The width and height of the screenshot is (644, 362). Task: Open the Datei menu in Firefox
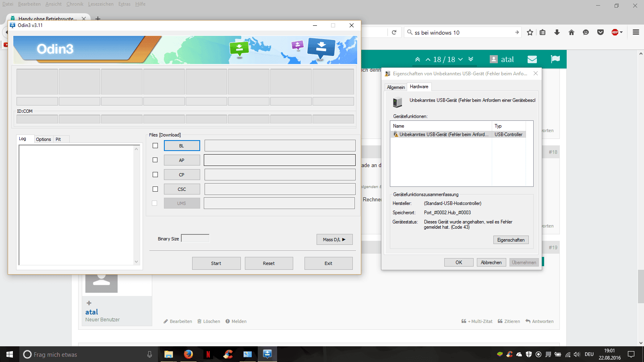8,4
